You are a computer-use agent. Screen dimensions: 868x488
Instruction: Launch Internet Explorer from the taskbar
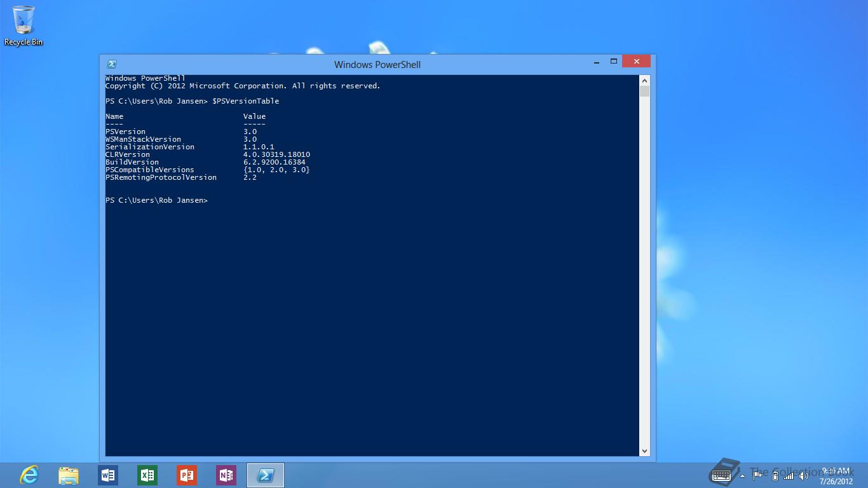29,475
